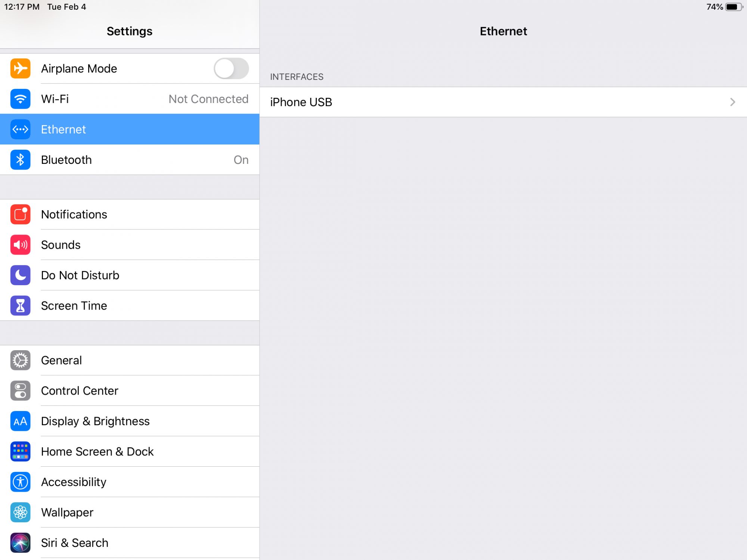The width and height of the screenshot is (747, 560).
Task: Tap the Siri & Search icon
Action: click(x=20, y=543)
